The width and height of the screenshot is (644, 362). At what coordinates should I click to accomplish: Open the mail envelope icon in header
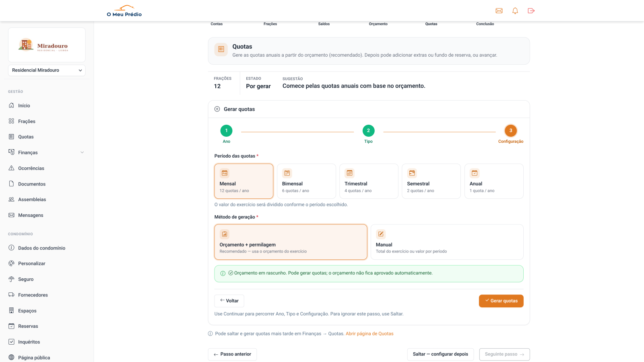point(499,11)
